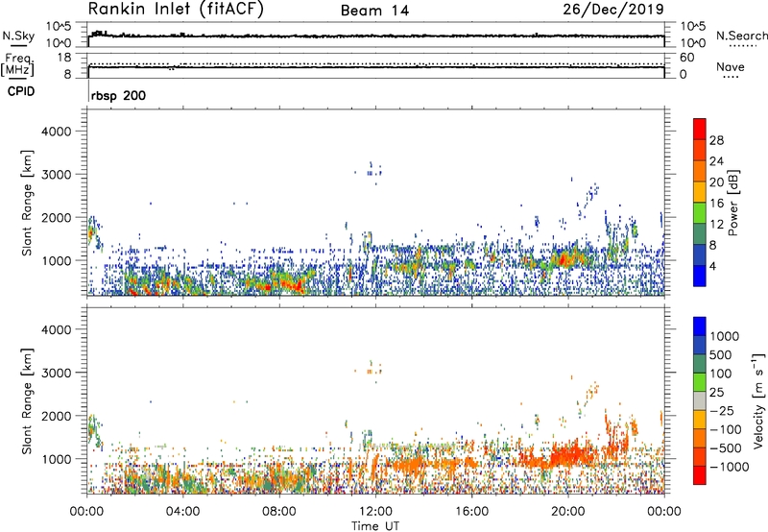Click power panel 'Slant Range [km]' title
Screen dimensions: 768x532
(27, 203)
